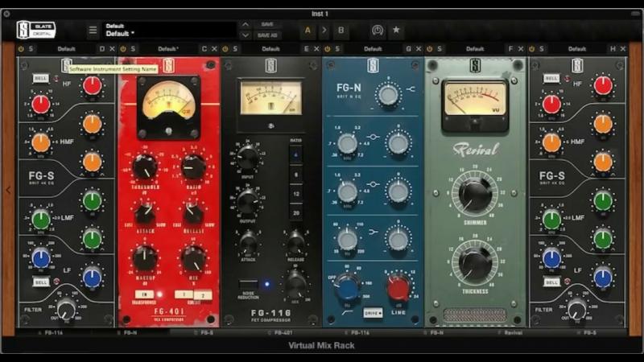Click slot letter E in module header
Image resolution: width=644 pixels, height=362 pixels.
click(x=306, y=49)
